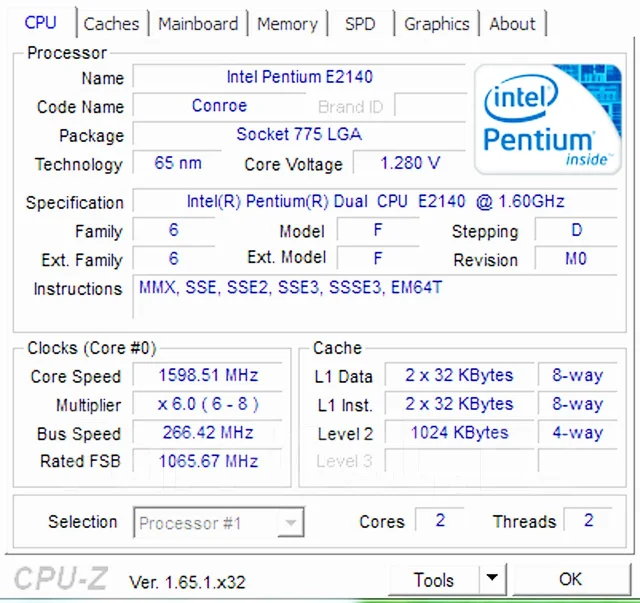The width and height of the screenshot is (640, 603).
Task: Click the Ext. Family value field
Action: (174, 258)
